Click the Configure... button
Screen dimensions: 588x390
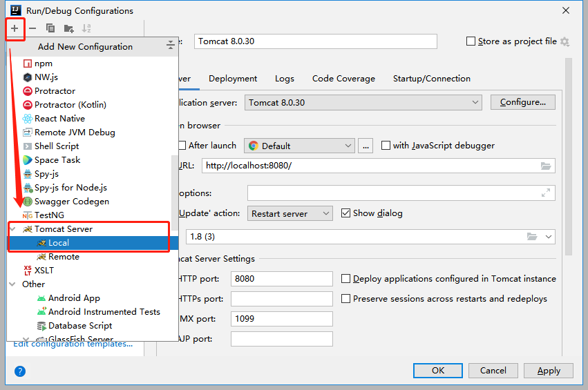point(523,102)
